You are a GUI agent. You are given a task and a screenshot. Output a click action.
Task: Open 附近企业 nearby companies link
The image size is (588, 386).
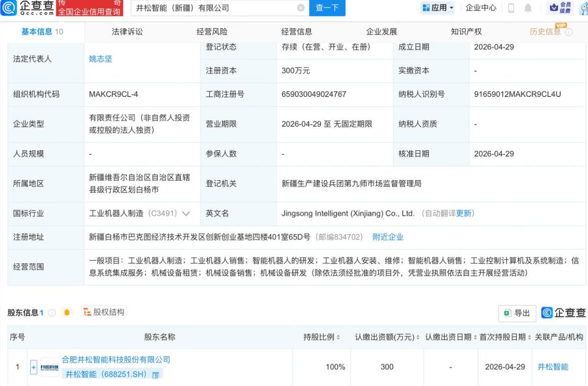point(388,237)
